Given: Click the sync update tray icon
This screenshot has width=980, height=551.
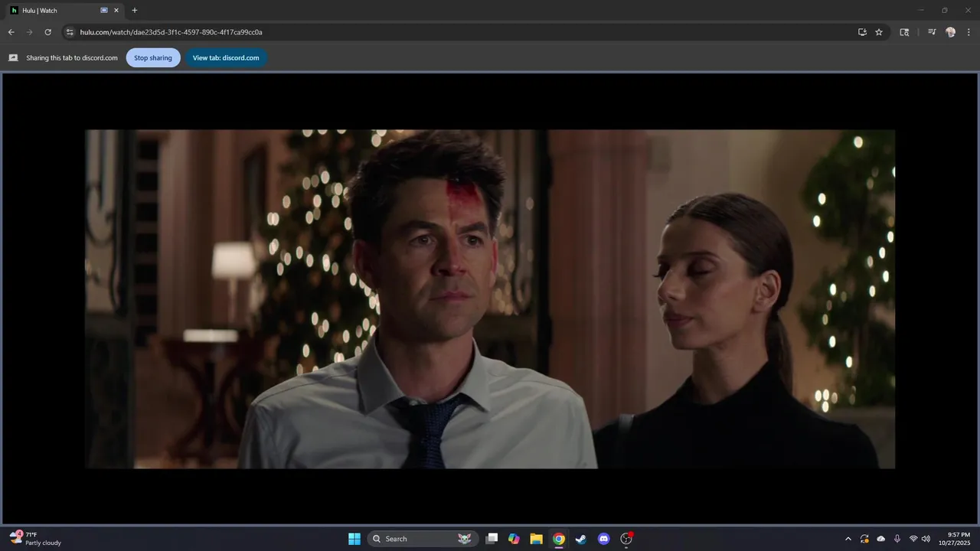Looking at the screenshot, I should coord(864,539).
